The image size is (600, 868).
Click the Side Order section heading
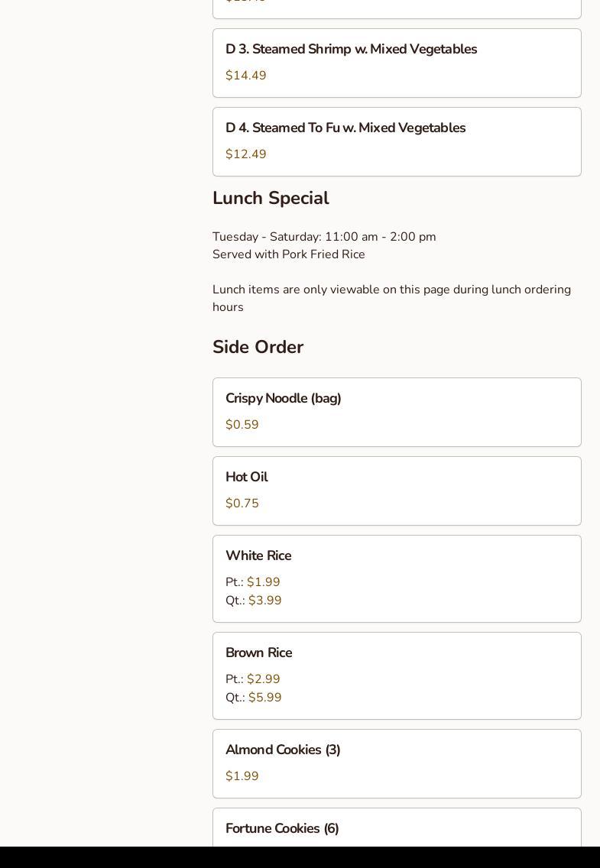[258, 348]
